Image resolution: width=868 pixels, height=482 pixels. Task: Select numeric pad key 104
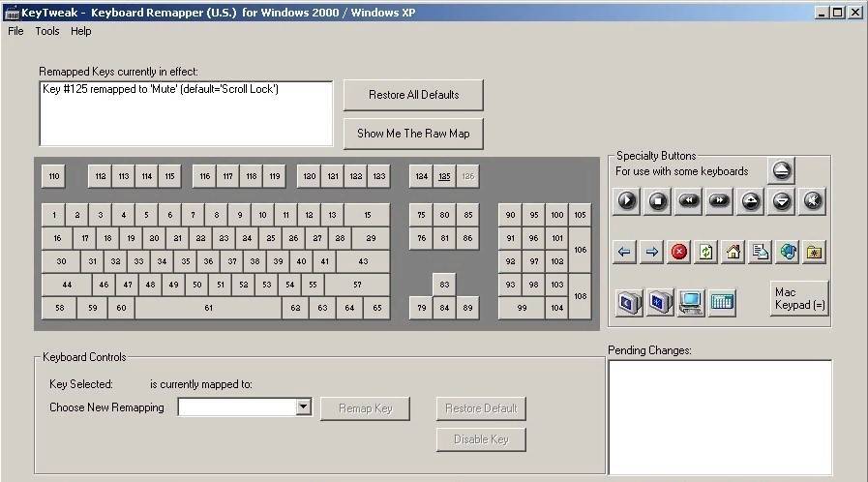coord(556,308)
